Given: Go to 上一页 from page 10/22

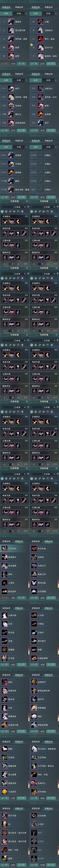Looking at the screenshot, I should tap(34, 865).
